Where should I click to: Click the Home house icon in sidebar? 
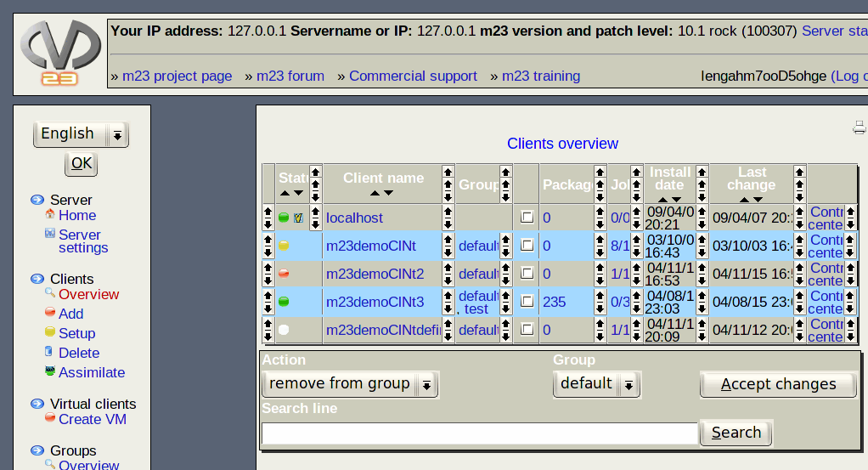(x=50, y=215)
